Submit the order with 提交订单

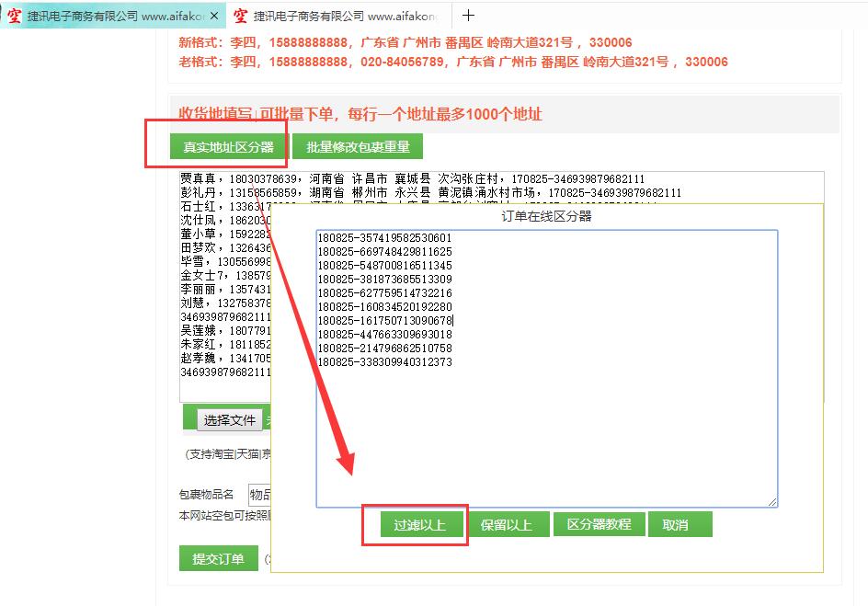218,558
